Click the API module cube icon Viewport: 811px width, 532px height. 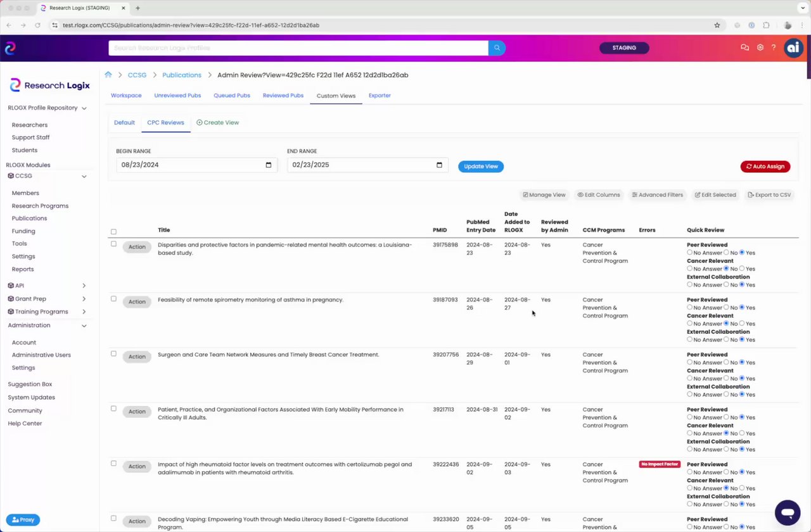[11, 286]
